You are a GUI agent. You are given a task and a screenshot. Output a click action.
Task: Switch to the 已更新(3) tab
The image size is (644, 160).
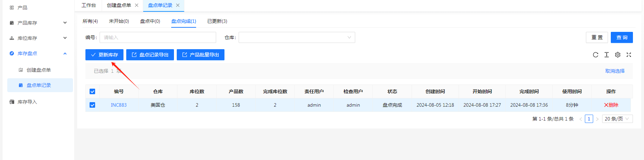click(217, 21)
